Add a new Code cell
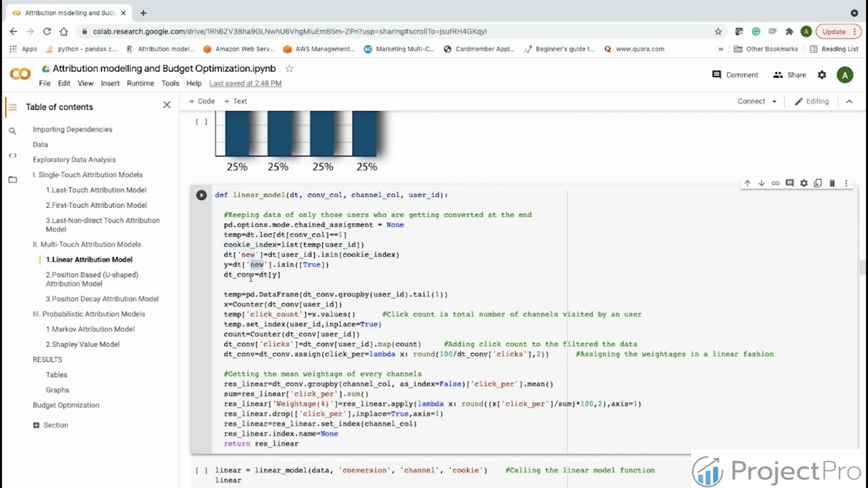Image resolution: width=868 pixels, height=488 pixels. click(201, 101)
